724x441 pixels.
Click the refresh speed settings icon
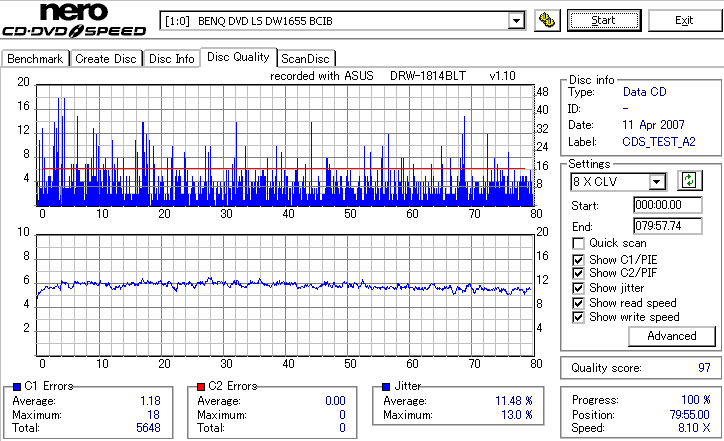[x=689, y=181]
